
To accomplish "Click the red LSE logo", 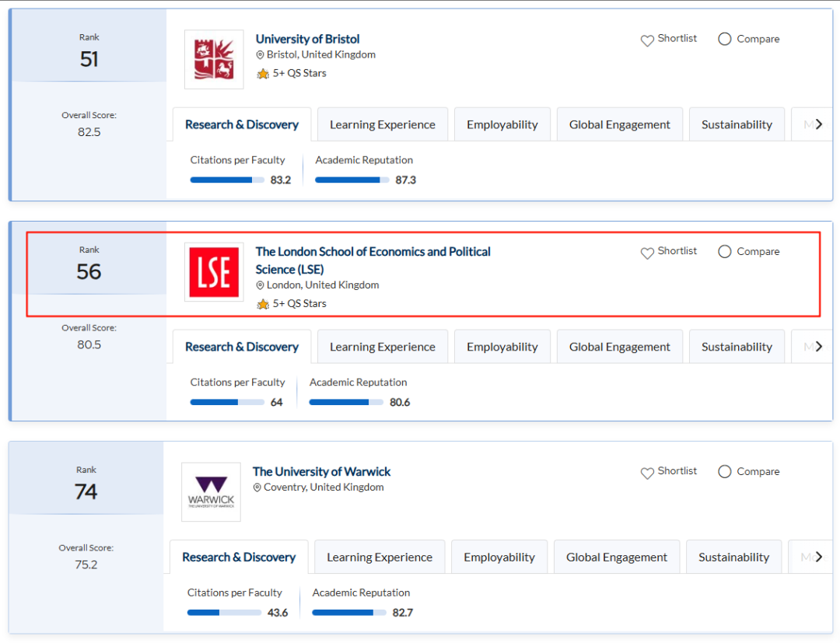I will (x=214, y=272).
